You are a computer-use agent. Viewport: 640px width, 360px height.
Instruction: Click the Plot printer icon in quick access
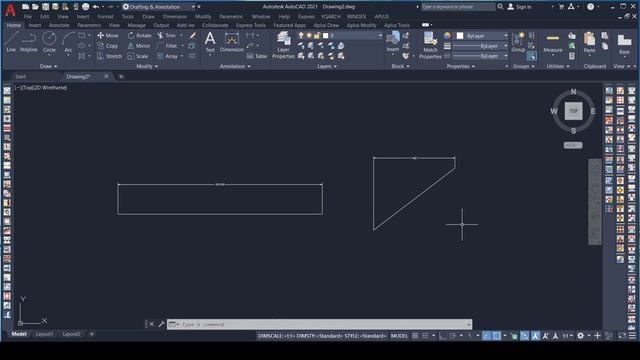pyautogui.click(x=85, y=7)
